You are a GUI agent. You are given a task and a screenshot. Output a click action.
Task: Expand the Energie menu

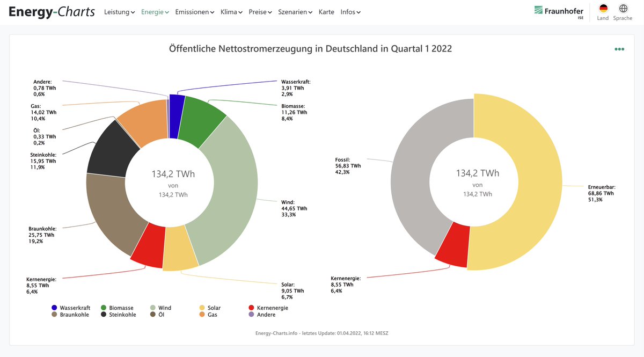(155, 12)
